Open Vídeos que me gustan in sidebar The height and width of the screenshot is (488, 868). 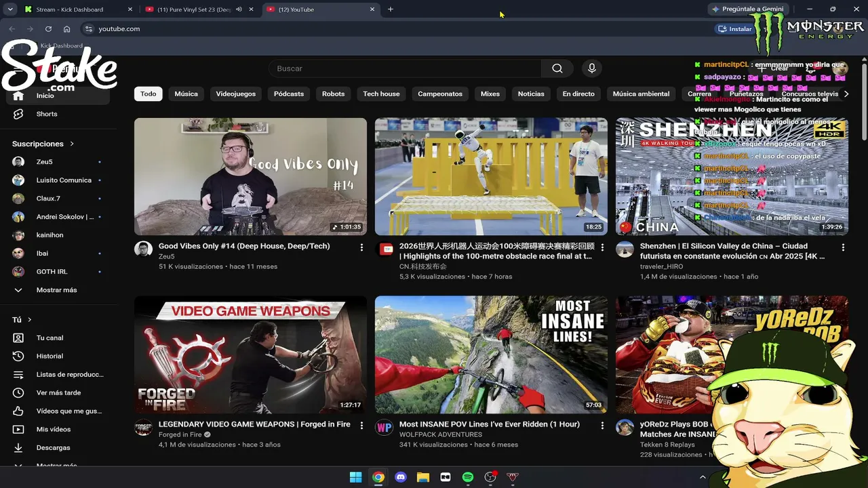pyautogui.click(x=58, y=411)
